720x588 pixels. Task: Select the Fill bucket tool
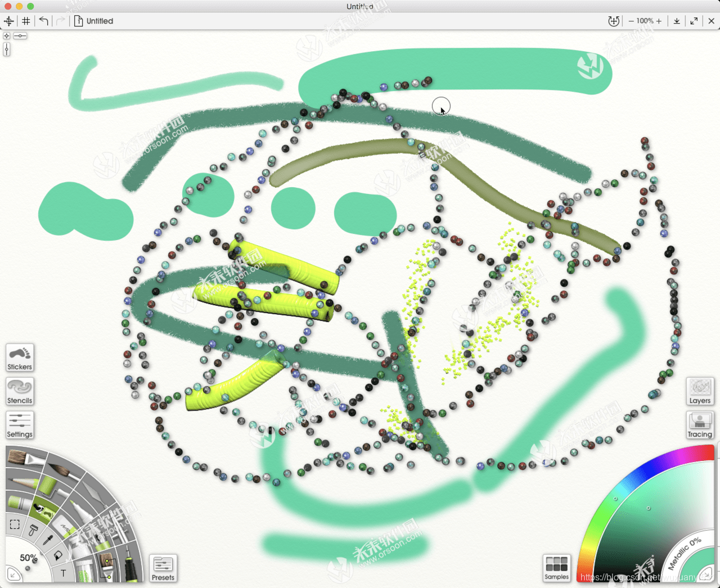point(57,557)
